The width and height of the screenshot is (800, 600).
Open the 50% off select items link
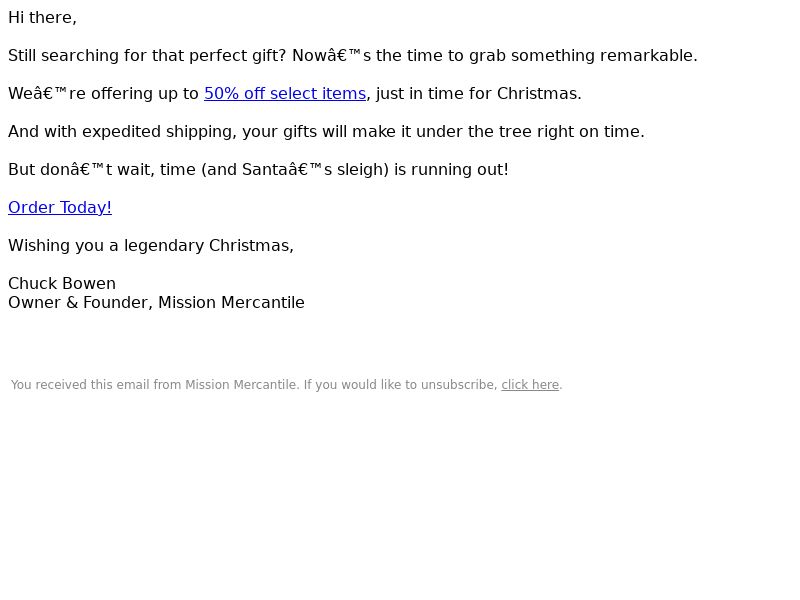(285, 94)
